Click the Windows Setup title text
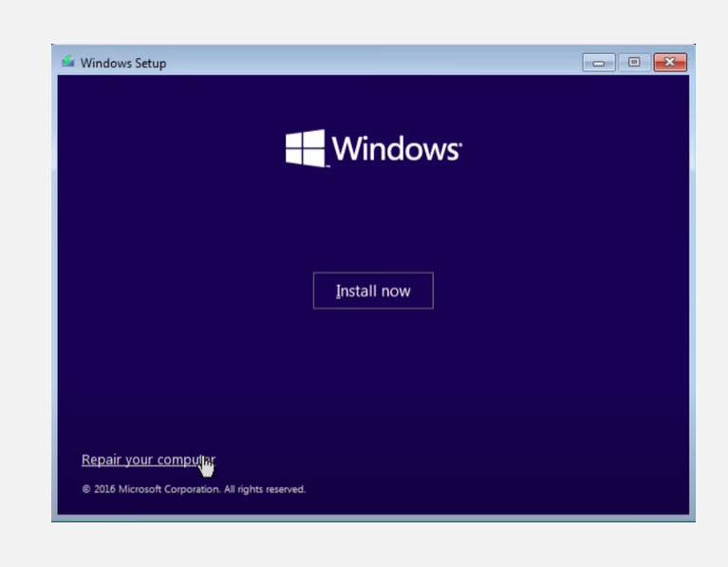 click(123, 63)
